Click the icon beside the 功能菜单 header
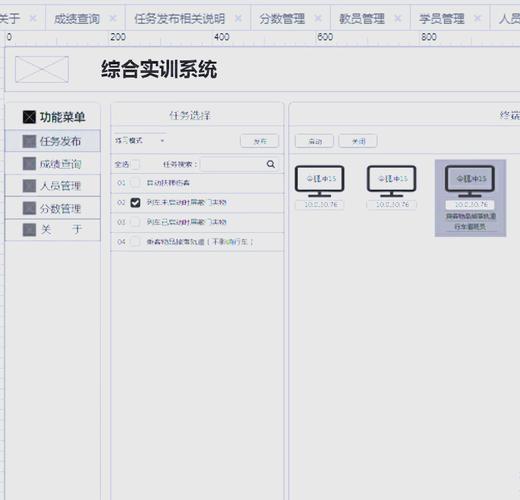Screen dimensions: 520x500 click(x=29, y=117)
